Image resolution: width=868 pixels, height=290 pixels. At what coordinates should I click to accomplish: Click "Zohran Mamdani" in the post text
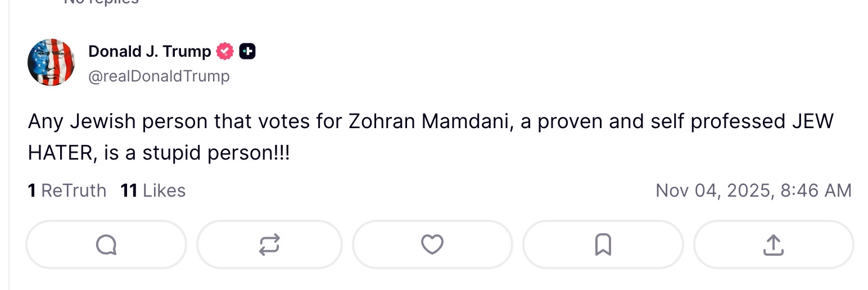click(429, 122)
